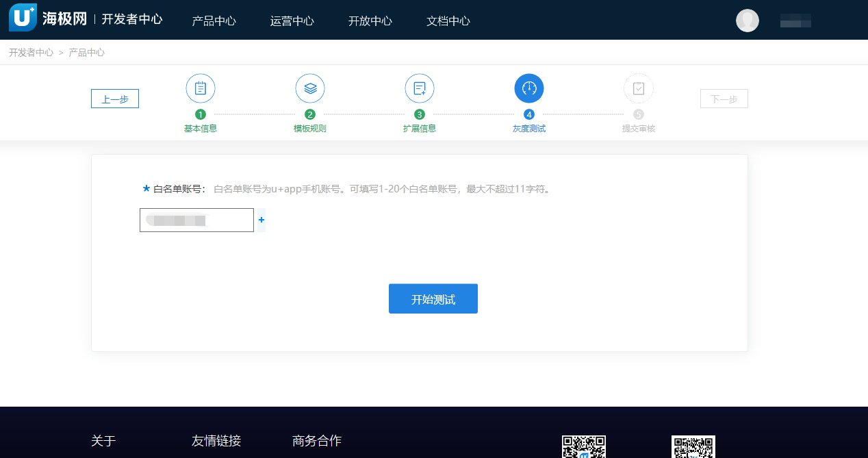Click the left QR code in footer
Screen dimensions: 868x458
(x=583, y=446)
